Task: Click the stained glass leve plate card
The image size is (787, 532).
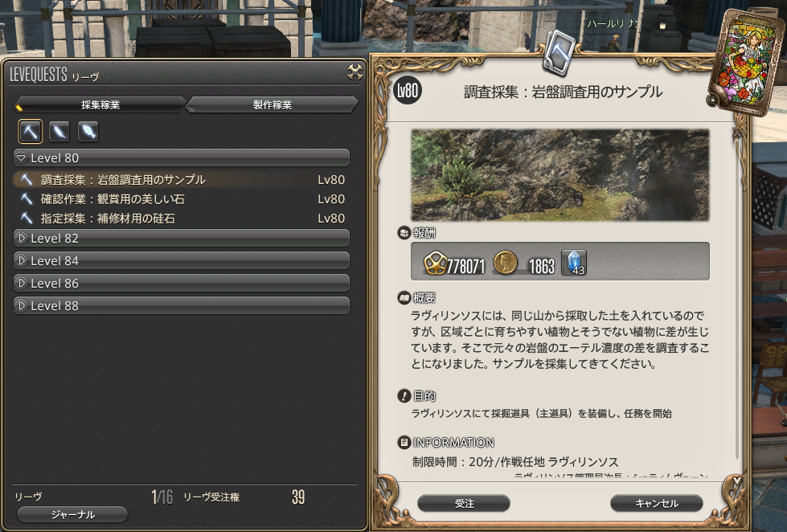Action: click(x=745, y=61)
